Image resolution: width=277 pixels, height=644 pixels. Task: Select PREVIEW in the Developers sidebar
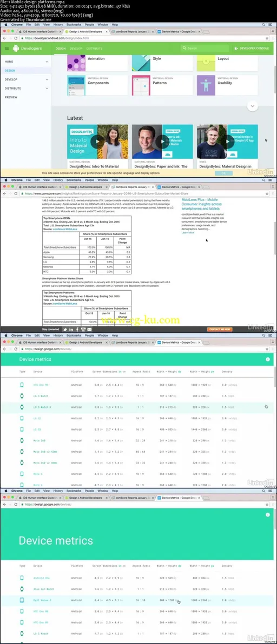11,97
